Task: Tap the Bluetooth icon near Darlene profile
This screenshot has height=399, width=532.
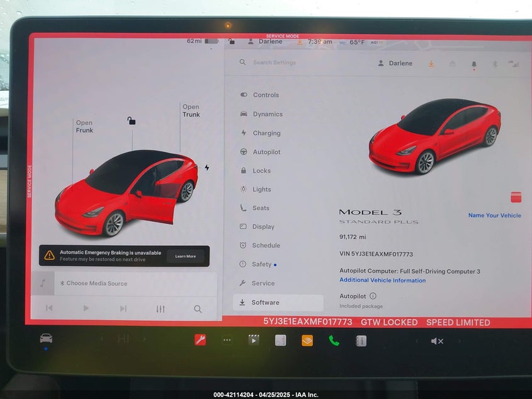Action: point(494,64)
